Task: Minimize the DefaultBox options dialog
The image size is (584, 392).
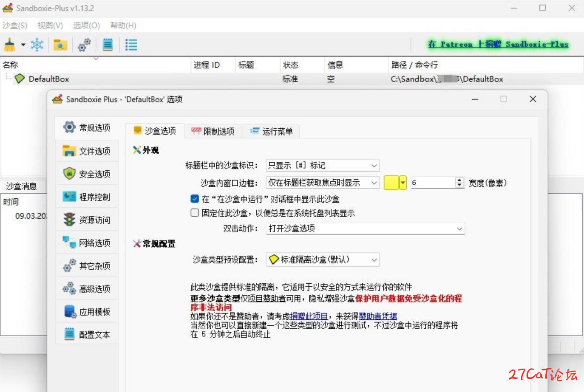Action: pos(475,99)
